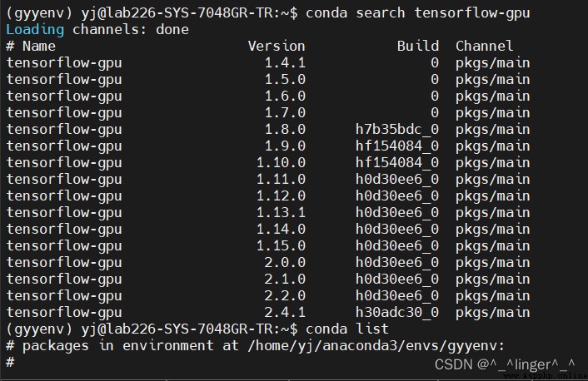Click pkgs/main in the 2.4.1 row

pos(493,313)
